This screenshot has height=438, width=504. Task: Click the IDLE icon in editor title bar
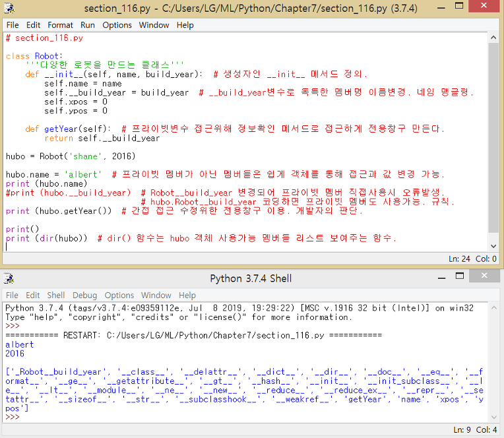pyautogui.click(x=9, y=8)
